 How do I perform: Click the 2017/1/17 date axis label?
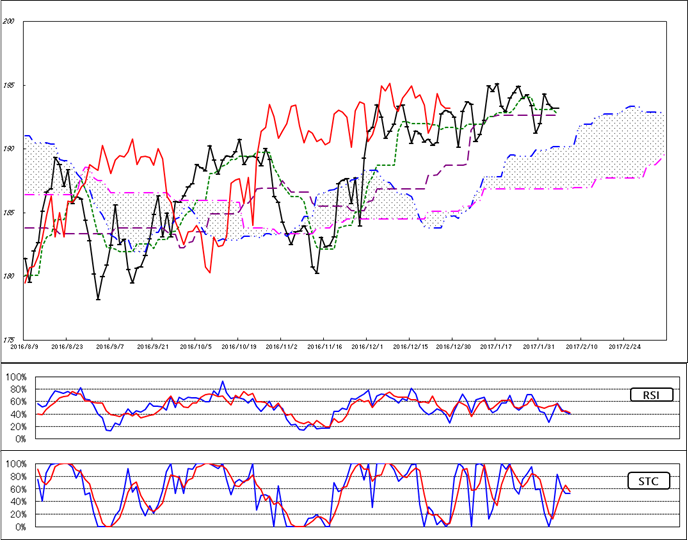(x=497, y=347)
